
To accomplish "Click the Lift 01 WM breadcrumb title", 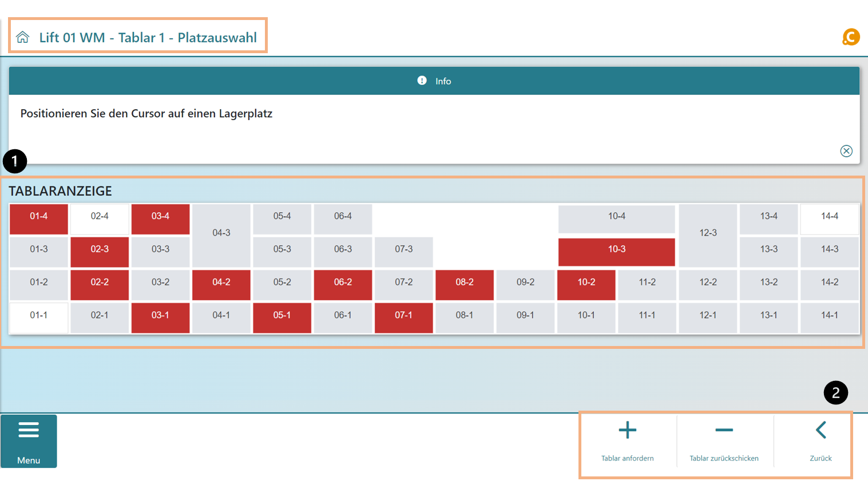I will 148,38.
